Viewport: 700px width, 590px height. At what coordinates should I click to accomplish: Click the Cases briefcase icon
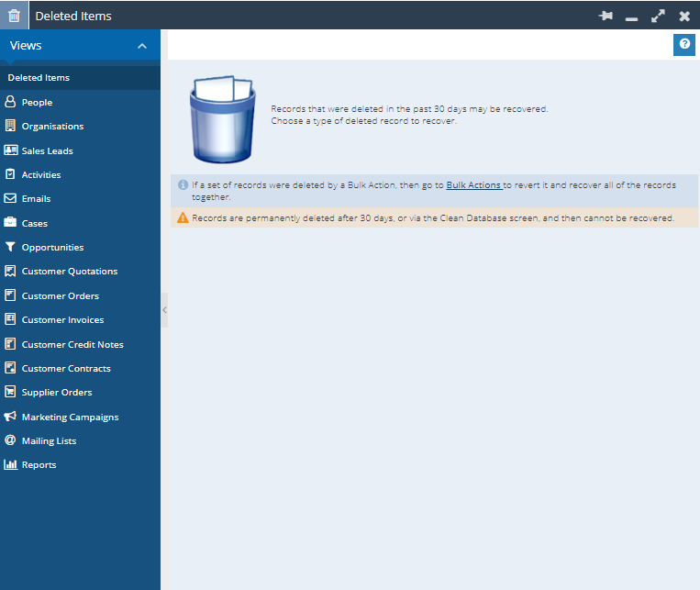[10, 222]
